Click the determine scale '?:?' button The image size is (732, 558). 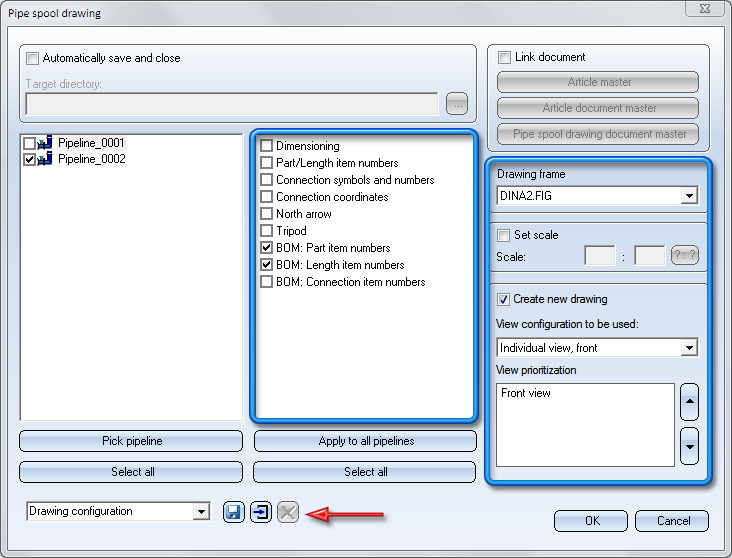(685, 255)
